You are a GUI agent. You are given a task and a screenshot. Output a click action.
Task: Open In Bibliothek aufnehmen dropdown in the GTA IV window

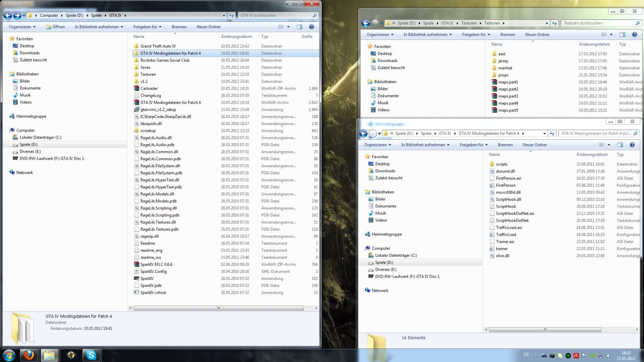(99, 27)
